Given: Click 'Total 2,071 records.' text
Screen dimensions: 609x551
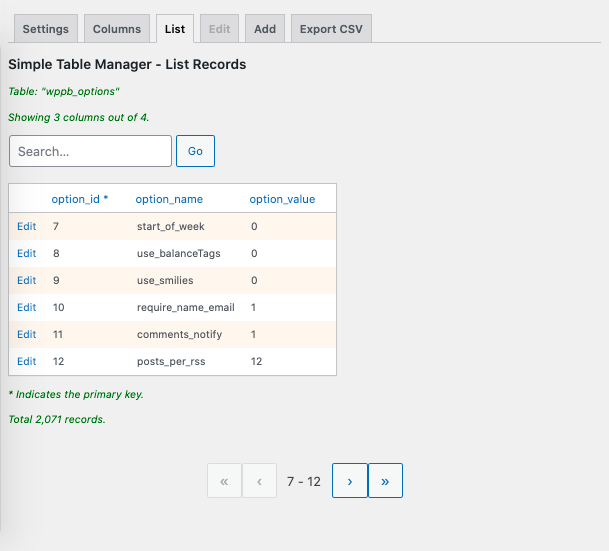Looking at the screenshot, I should [x=57, y=419].
